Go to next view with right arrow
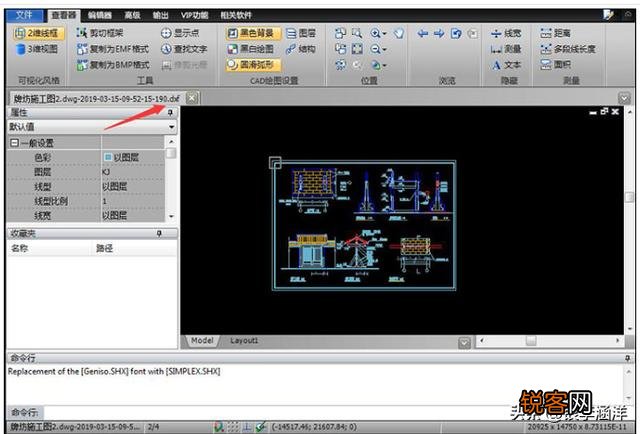Viewport: 640px width, 434px height. click(x=439, y=33)
